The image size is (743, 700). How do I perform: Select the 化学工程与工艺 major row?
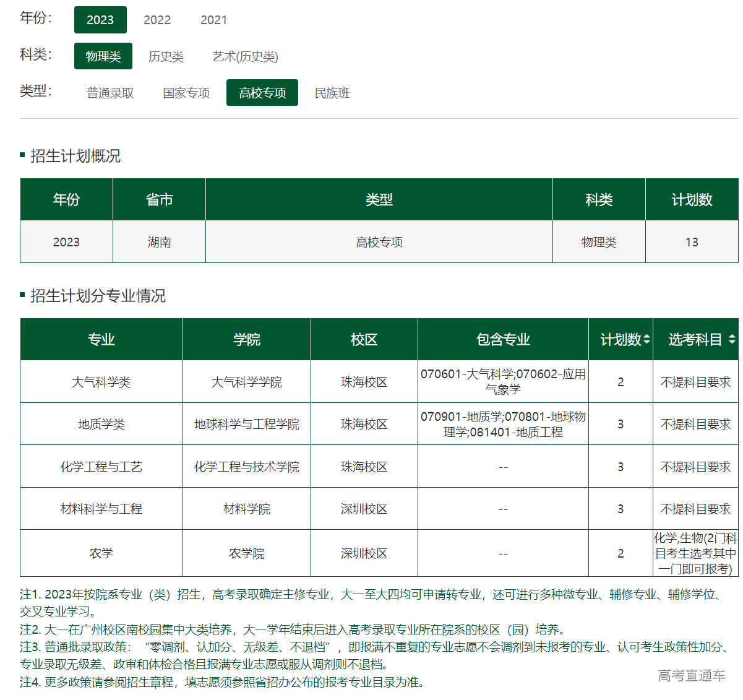pos(101,467)
